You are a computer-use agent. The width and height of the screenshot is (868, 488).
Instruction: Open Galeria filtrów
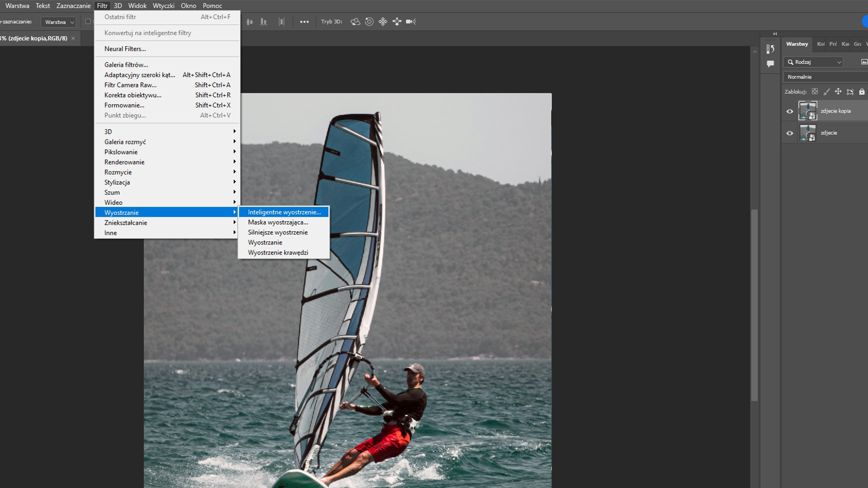pos(167,65)
